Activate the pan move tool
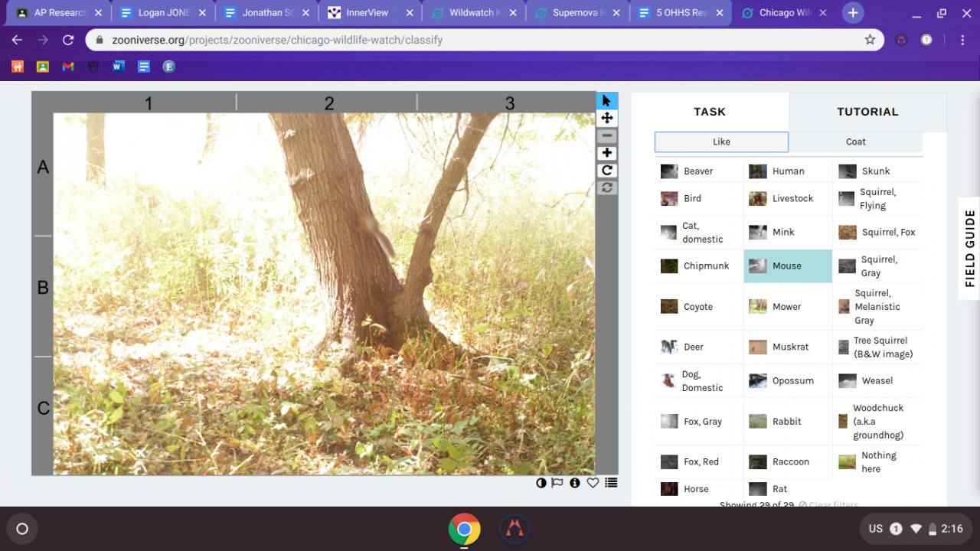The width and height of the screenshot is (980, 551). pos(607,118)
